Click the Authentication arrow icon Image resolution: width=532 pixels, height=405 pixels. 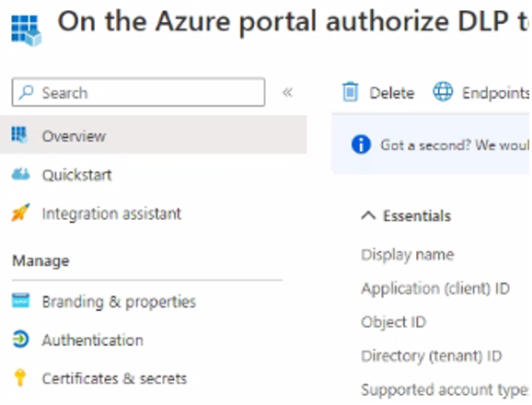coord(20,340)
